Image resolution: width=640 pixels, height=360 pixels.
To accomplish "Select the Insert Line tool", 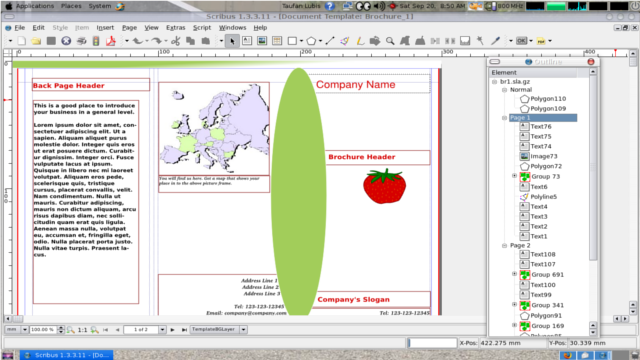I will [x=330, y=41].
